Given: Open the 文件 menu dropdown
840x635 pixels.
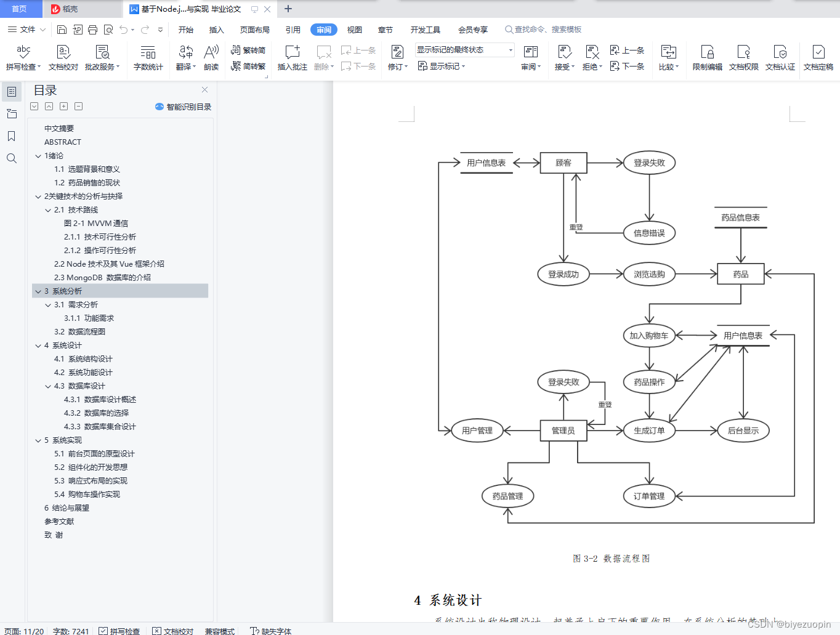Looking at the screenshot, I should (26, 30).
